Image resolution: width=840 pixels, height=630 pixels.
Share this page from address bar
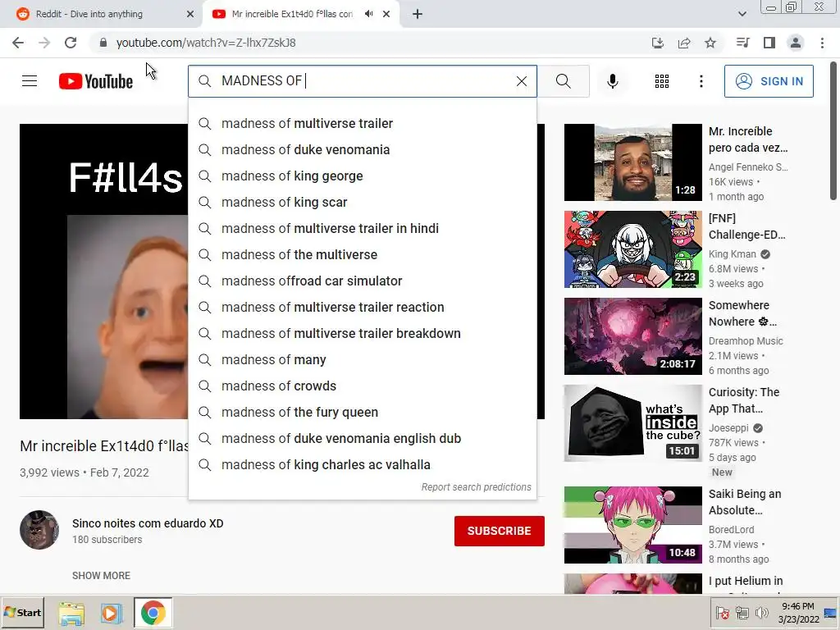[684, 43]
